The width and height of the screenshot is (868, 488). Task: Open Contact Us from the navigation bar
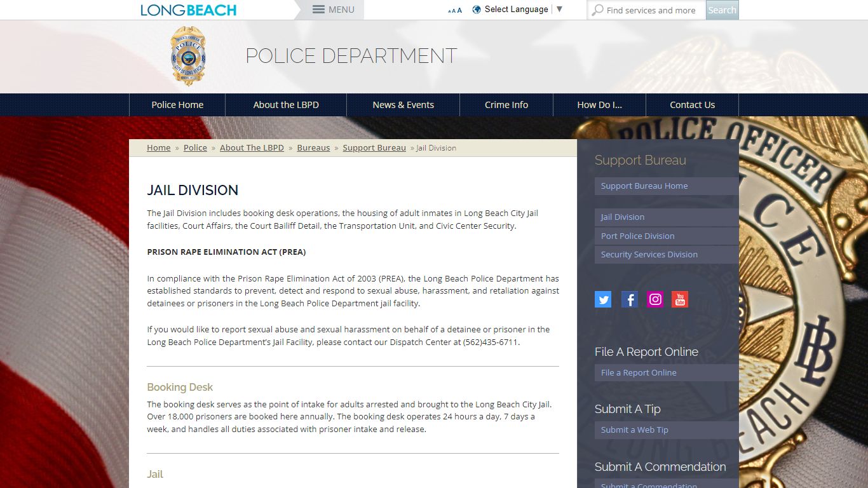point(692,104)
